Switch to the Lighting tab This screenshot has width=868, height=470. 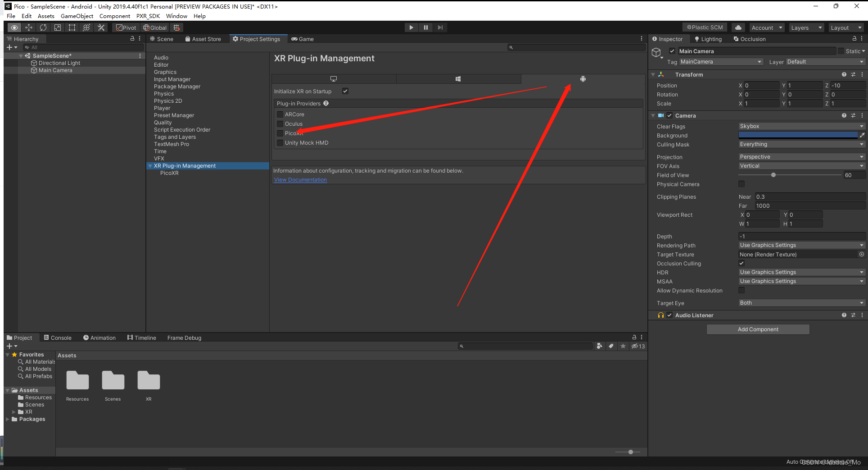(x=708, y=39)
